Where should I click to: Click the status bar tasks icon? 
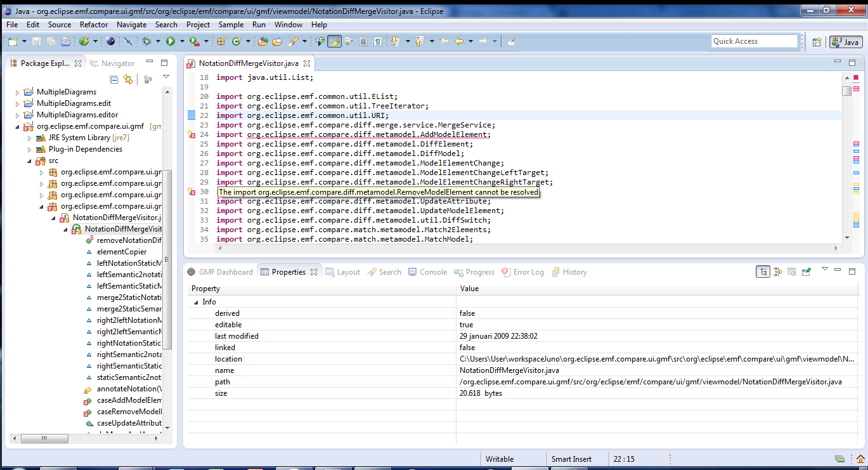pyautogui.click(x=840, y=459)
